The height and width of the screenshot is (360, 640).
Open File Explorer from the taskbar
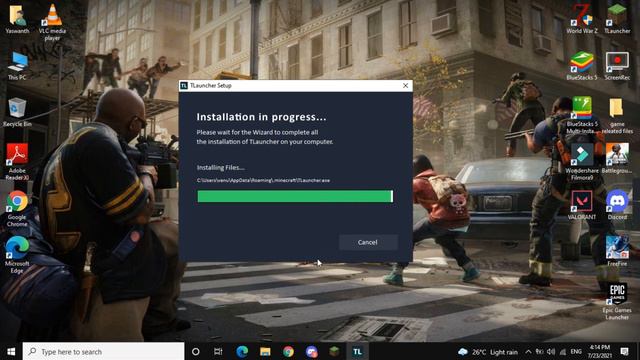tap(265, 351)
